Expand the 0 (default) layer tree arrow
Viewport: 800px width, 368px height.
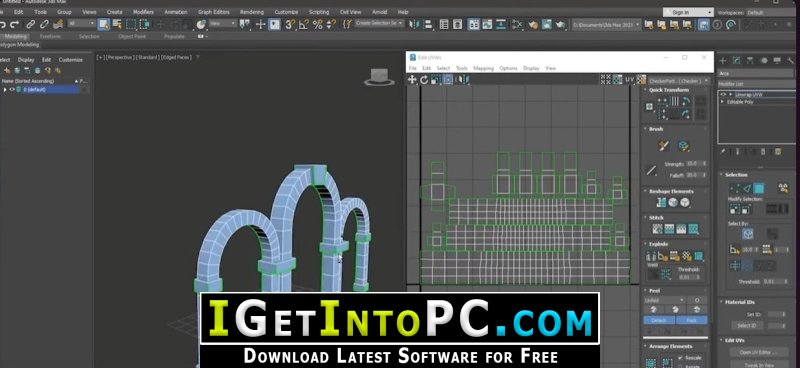pyautogui.click(x=5, y=89)
